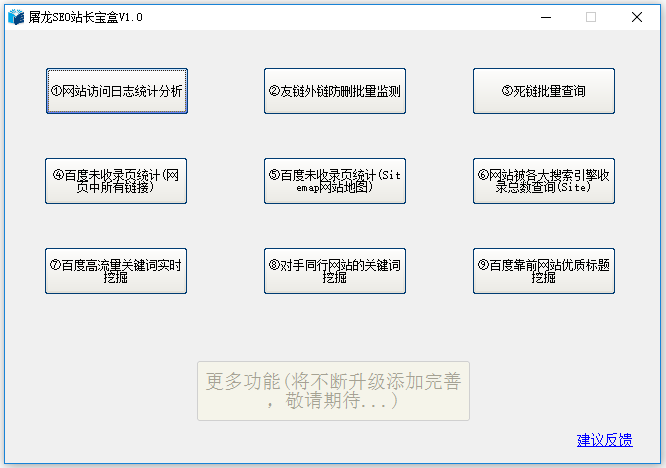Screen dimensions: 666x468
Task: Open ③死链批量查询 tool
Action: (544, 91)
